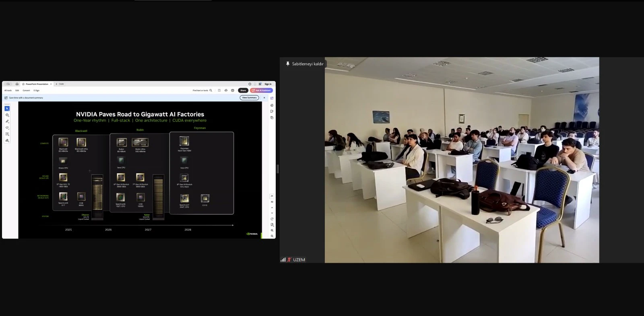Screen dimensions: 644x316
Task: Click the View Summary button
Action: (249, 98)
